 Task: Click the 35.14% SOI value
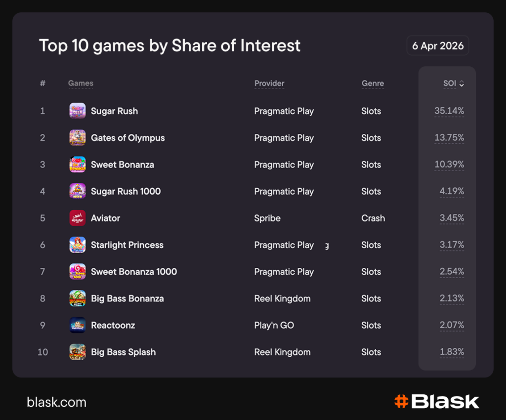click(449, 111)
